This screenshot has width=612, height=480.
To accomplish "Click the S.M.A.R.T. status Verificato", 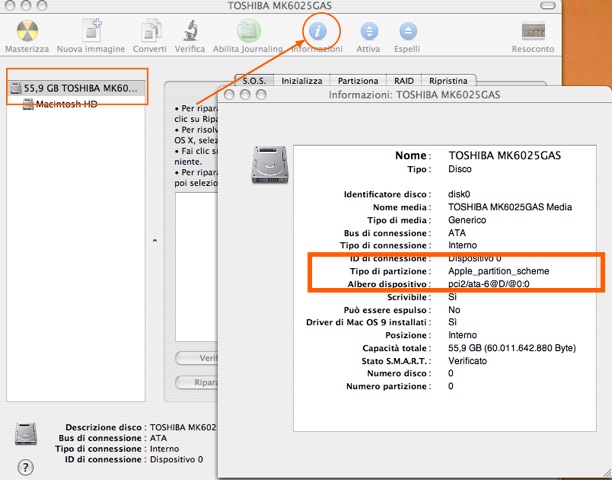I will (x=467, y=361).
